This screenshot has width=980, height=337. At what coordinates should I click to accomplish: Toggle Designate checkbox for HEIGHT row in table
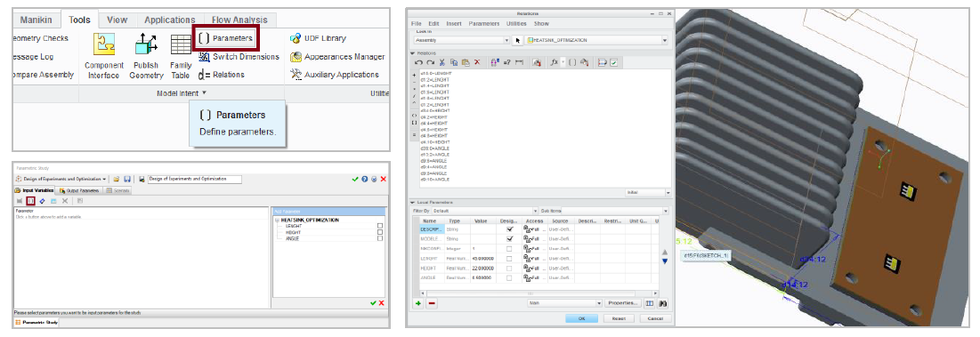(x=509, y=268)
